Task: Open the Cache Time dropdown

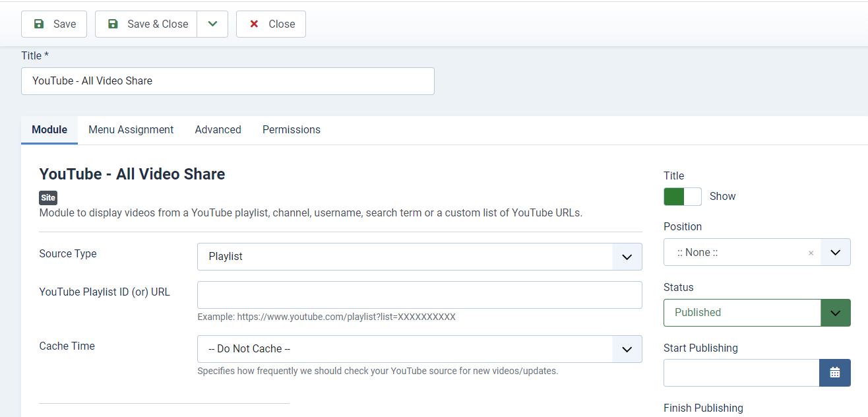Action: (x=419, y=349)
